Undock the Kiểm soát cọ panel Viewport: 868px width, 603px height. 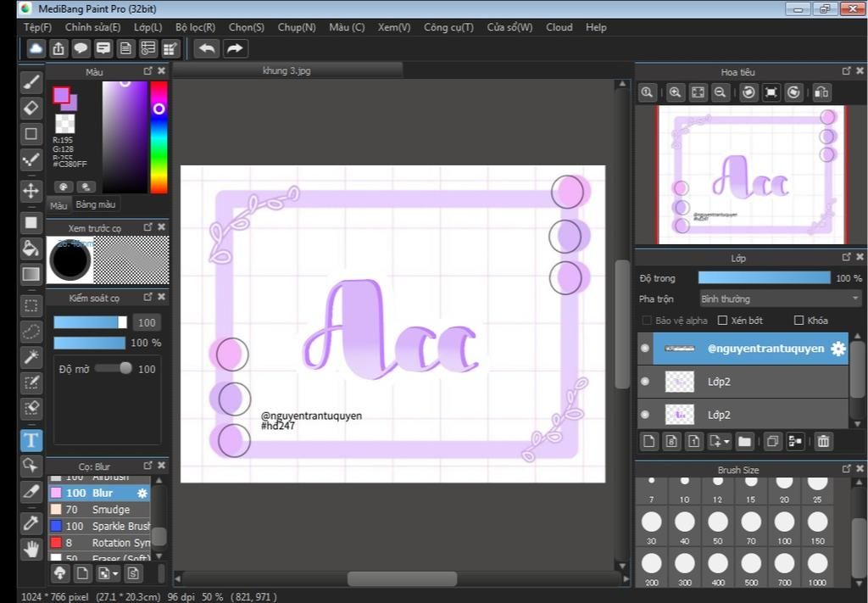pyautogui.click(x=147, y=297)
